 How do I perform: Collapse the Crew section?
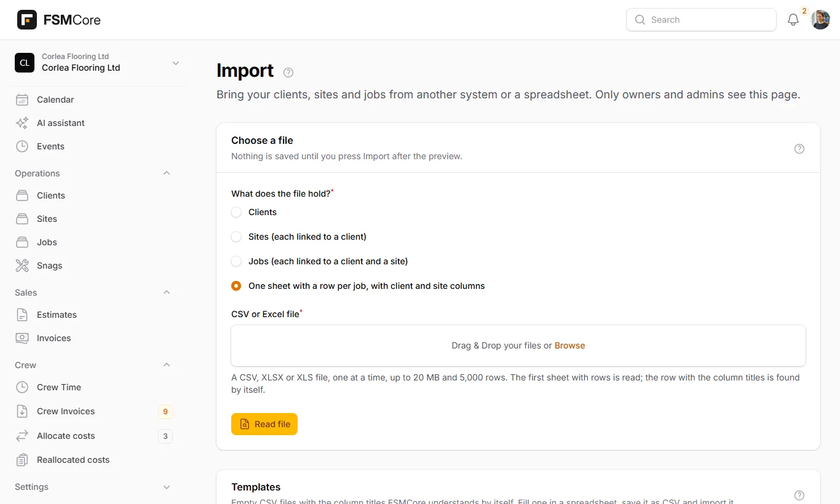point(167,365)
